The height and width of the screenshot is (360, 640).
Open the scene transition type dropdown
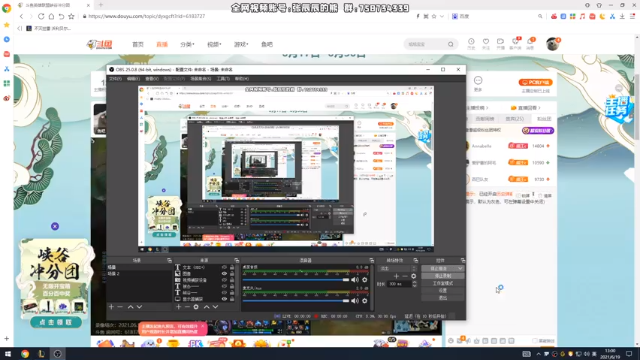tap(398, 269)
